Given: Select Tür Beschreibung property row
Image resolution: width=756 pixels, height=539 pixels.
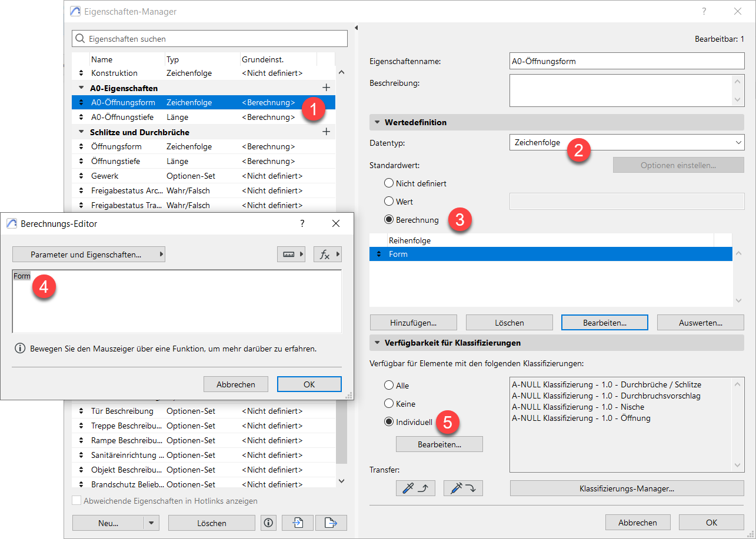Looking at the screenshot, I should click(x=204, y=411).
